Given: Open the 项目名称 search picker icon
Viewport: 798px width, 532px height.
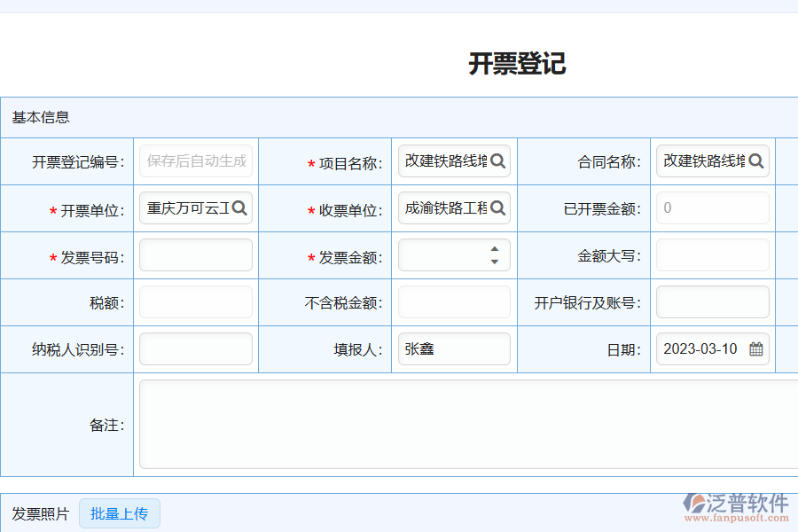Looking at the screenshot, I should (x=499, y=161).
